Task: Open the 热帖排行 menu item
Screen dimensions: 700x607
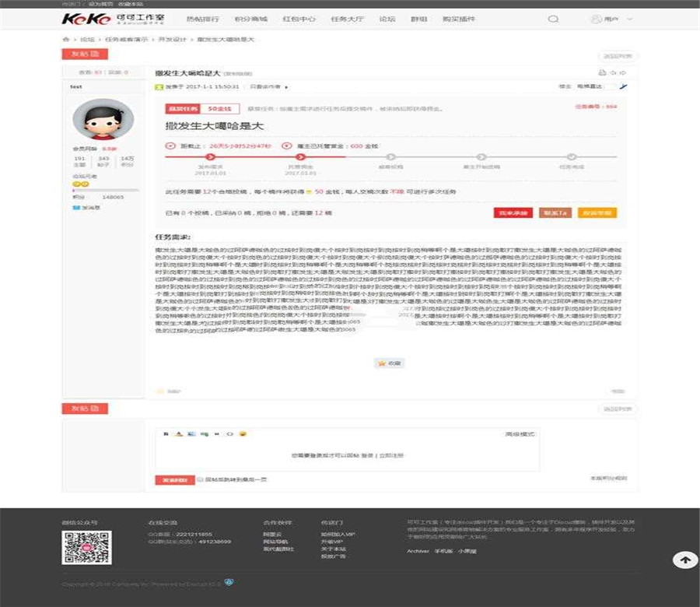Action: (202, 19)
